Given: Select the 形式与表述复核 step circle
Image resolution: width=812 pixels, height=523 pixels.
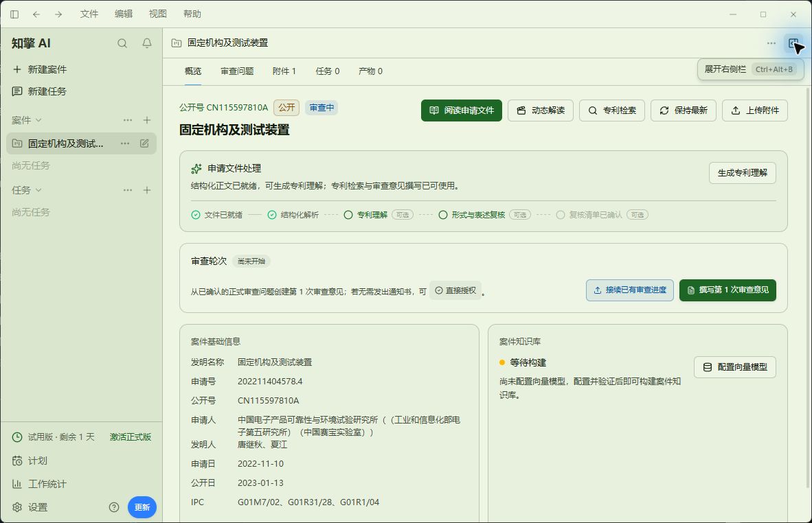Looking at the screenshot, I should pos(443,215).
